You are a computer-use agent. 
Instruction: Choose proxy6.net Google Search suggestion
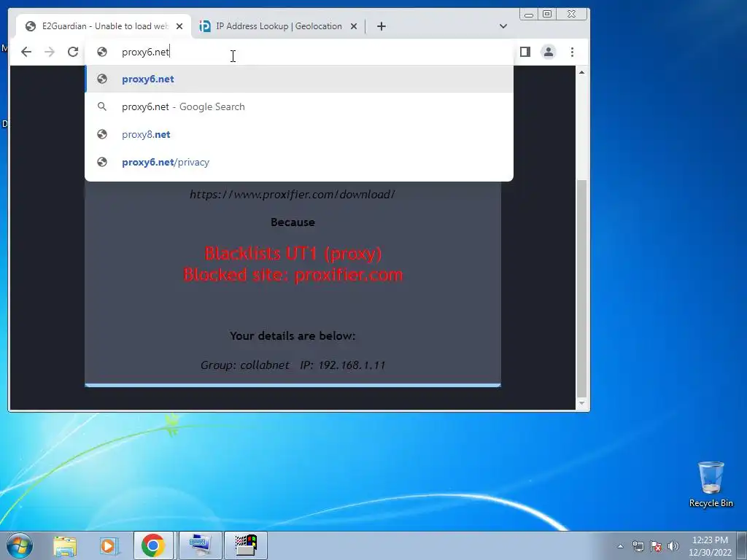click(x=298, y=106)
